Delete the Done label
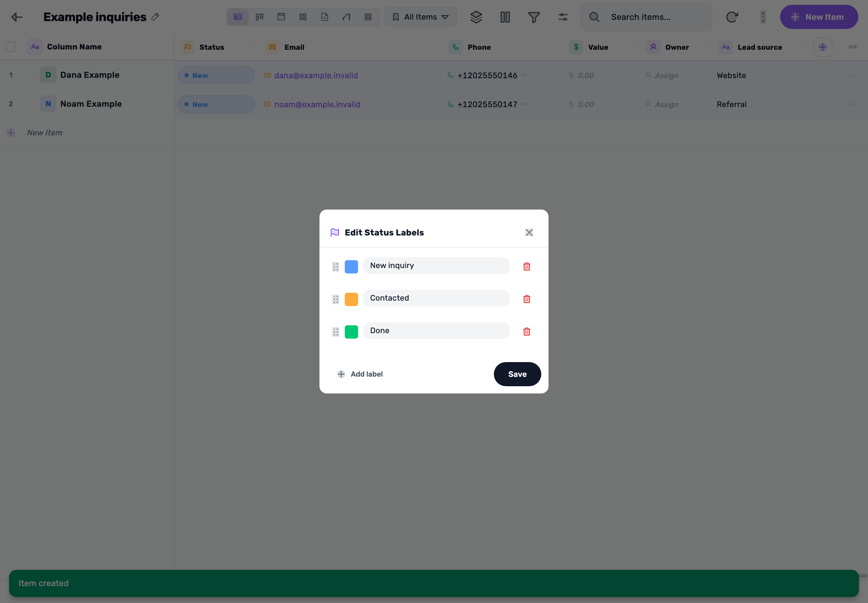Viewport: 868px width, 603px height. (x=527, y=331)
